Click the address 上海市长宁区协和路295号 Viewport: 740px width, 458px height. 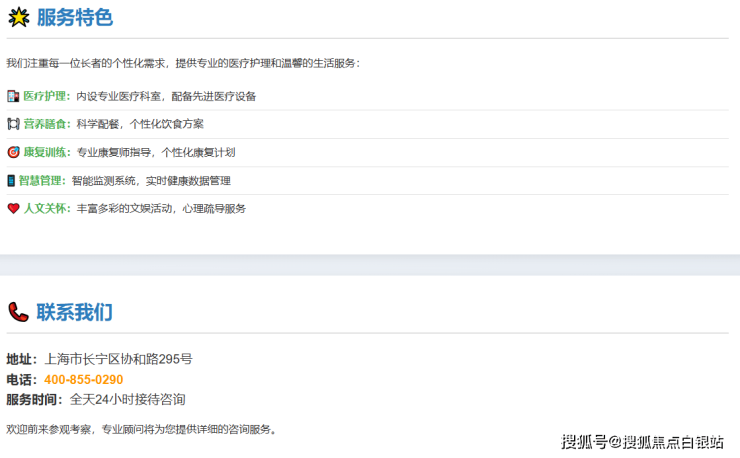point(118,358)
